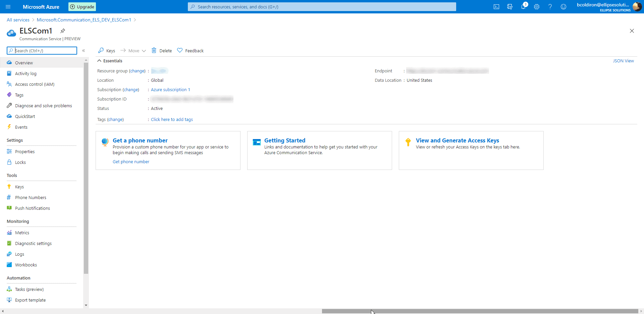The width and height of the screenshot is (644, 314).
Task: Click the Get phone number link
Action: click(131, 162)
